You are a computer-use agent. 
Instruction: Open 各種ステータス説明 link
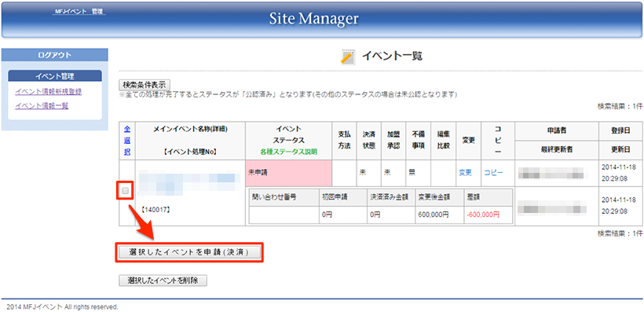pyautogui.click(x=288, y=152)
